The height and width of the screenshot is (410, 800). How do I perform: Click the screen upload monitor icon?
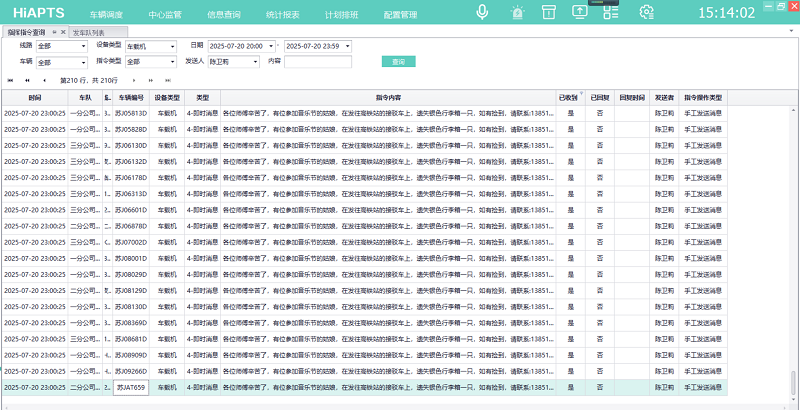point(580,13)
